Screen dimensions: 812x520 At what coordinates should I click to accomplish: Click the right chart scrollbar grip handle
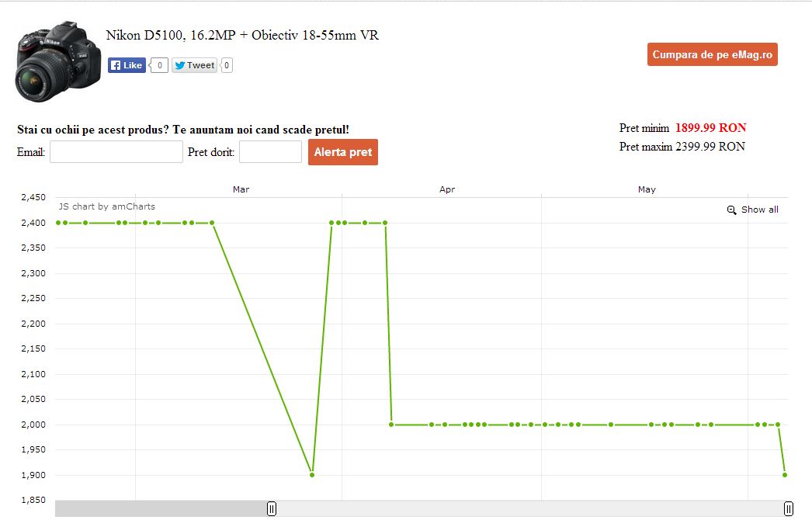coord(788,508)
